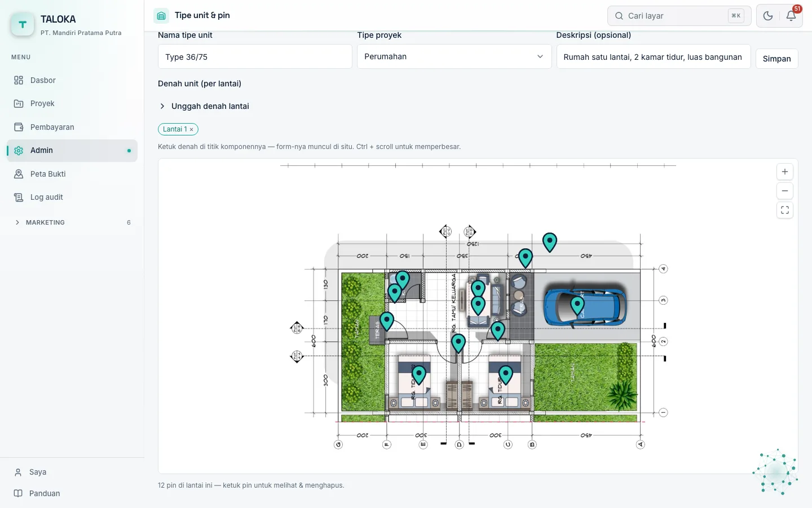Image resolution: width=812 pixels, height=508 pixels.
Task: Click the '12 pin di lantai ini' hint text
Action: point(251,485)
